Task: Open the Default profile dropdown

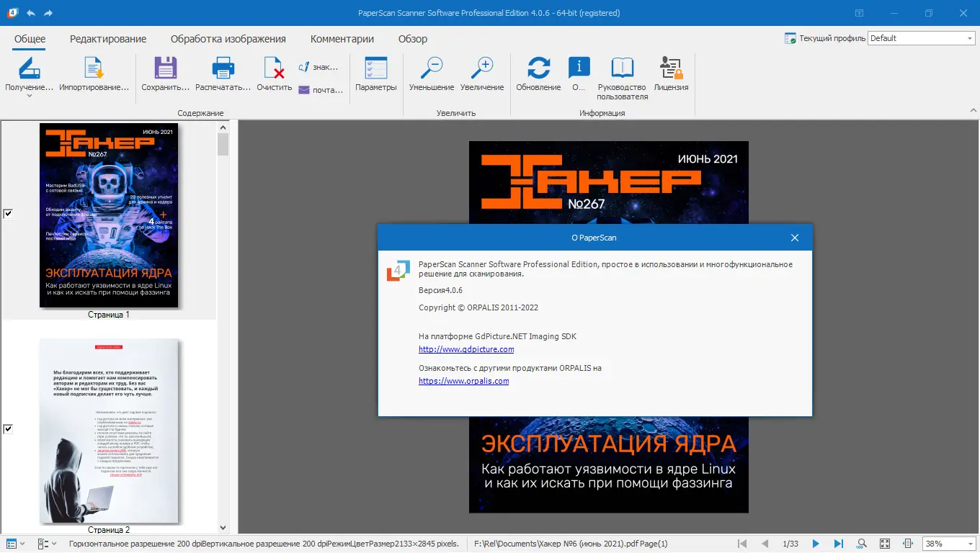Action: click(968, 37)
